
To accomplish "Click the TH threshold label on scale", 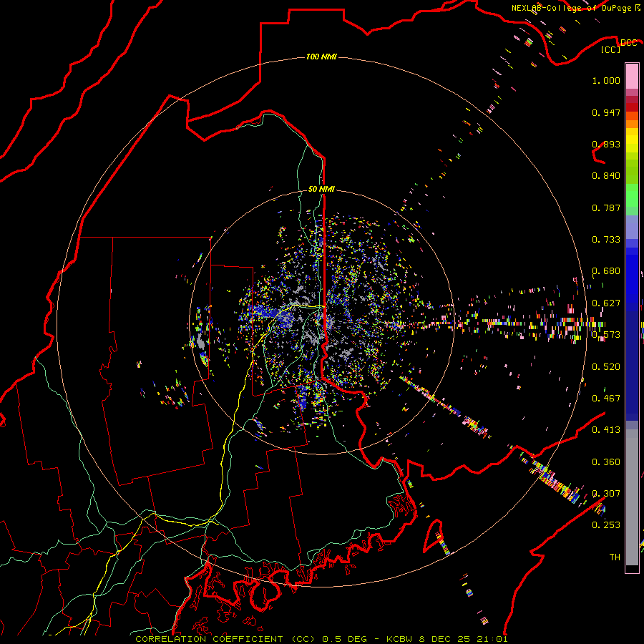I will pos(615,557).
